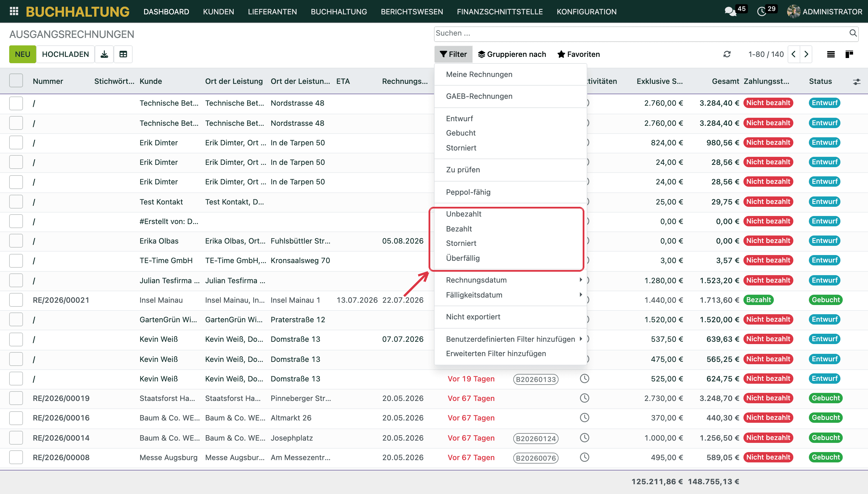Check the RE/2026/00021 row checkbox
The height and width of the screenshot is (494, 868).
[x=16, y=300]
